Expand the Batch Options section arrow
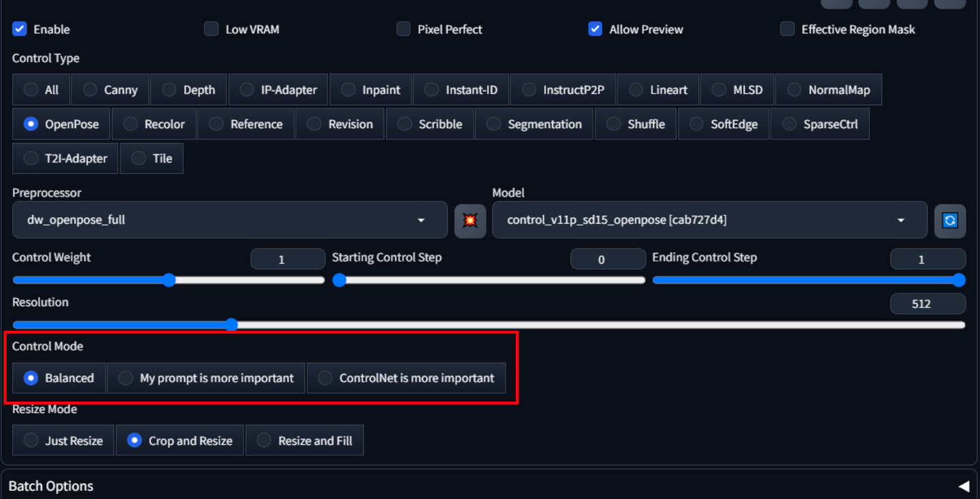Screen dimensions: 980x499 point(963,486)
